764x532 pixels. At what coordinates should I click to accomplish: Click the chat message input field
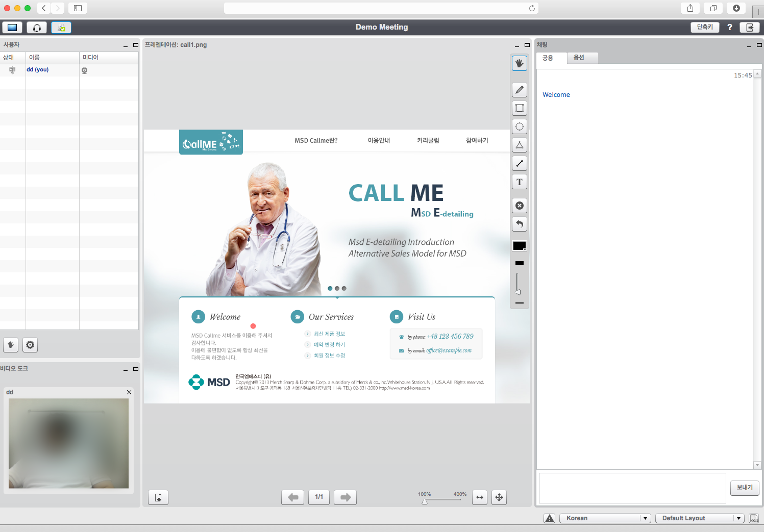point(632,488)
